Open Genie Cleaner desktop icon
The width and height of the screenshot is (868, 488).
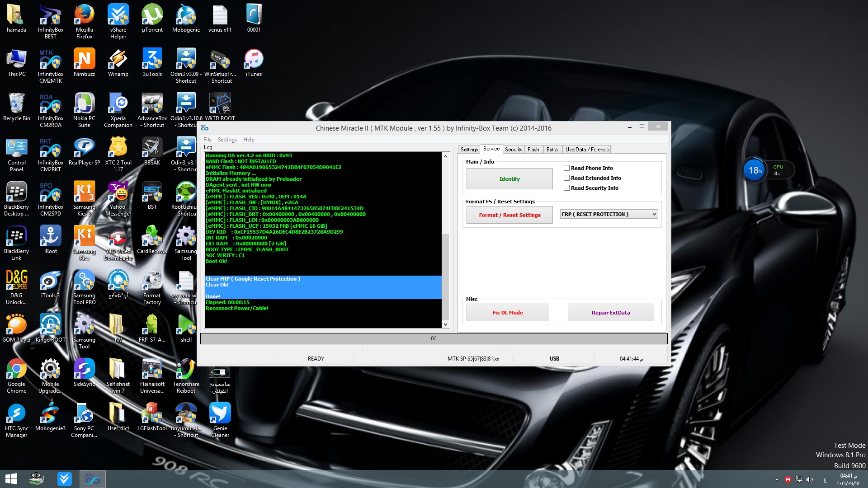pos(220,420)
